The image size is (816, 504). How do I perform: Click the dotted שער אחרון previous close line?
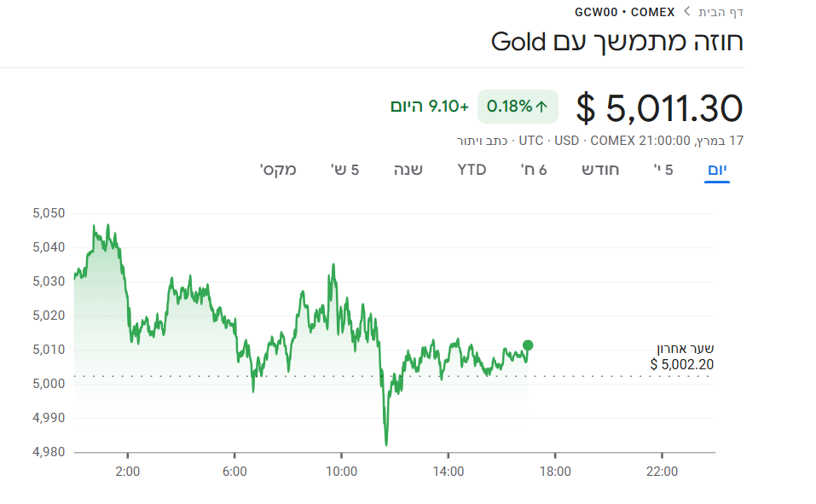point(341,374)
